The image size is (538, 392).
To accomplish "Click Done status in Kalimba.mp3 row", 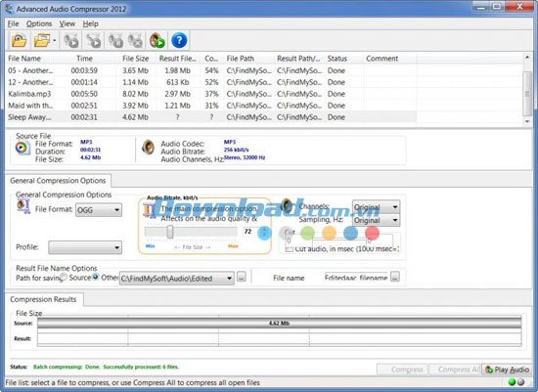I will tap(336, 94).
